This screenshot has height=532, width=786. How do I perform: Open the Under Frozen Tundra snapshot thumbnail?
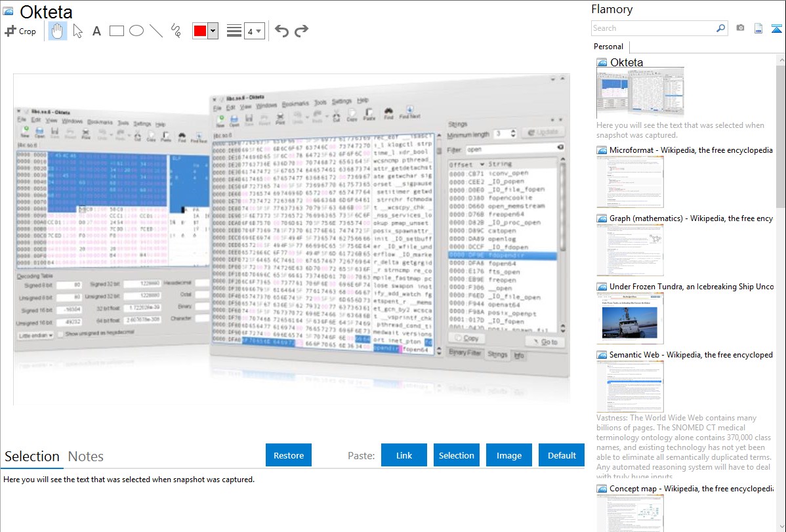point(630,318)
